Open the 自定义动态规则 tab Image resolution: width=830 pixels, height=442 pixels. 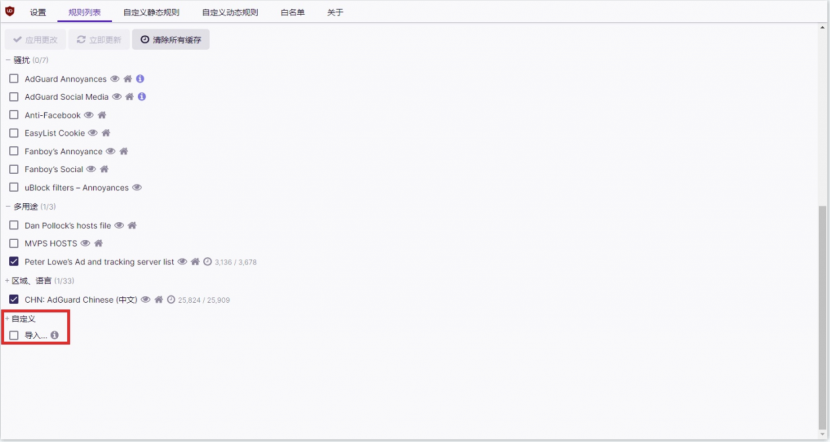(x=230, y=12)
